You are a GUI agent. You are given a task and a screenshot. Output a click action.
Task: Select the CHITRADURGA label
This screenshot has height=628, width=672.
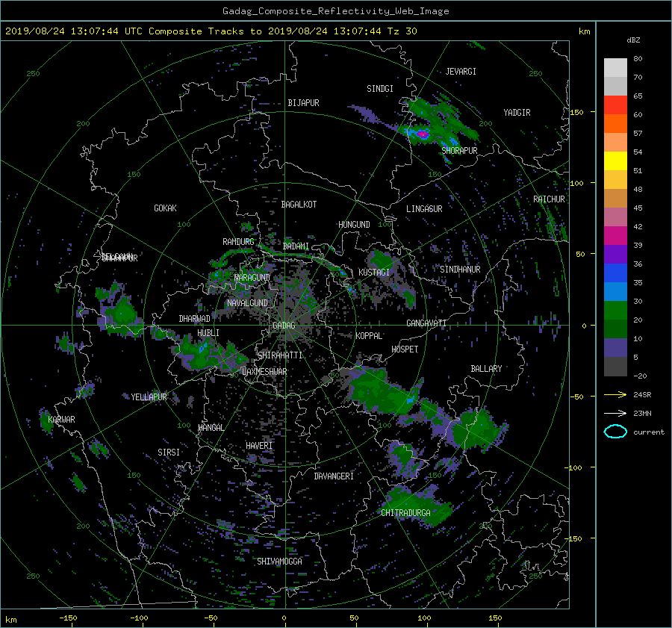pos(405,513)
